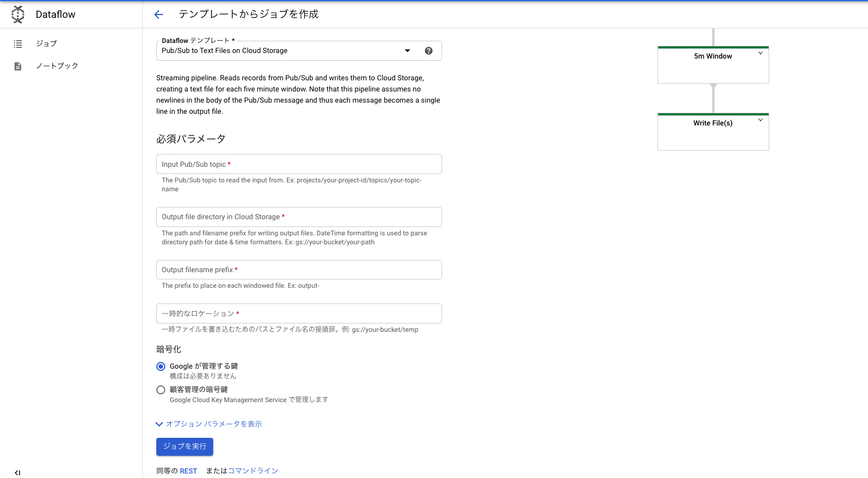Click the 一時的なロケーション field

299,313
